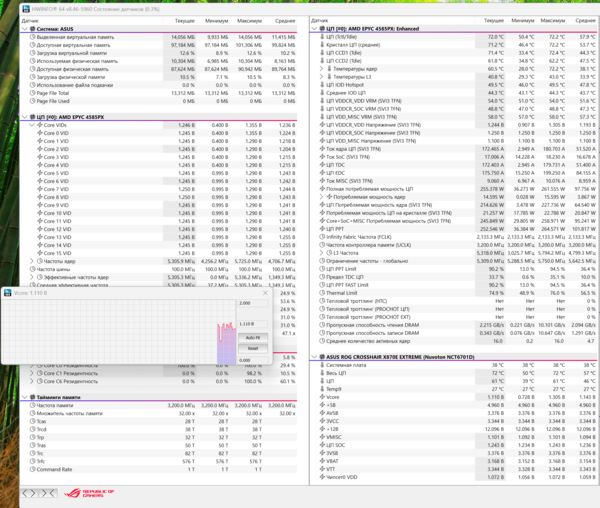Click the Reset button in the Vcore graph

pyautogui.click(x=253, y=348)
